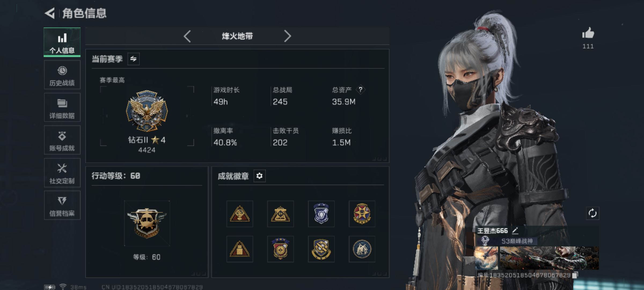
Task: Copy the player ID number with copy icon
Action: point(575,275)
